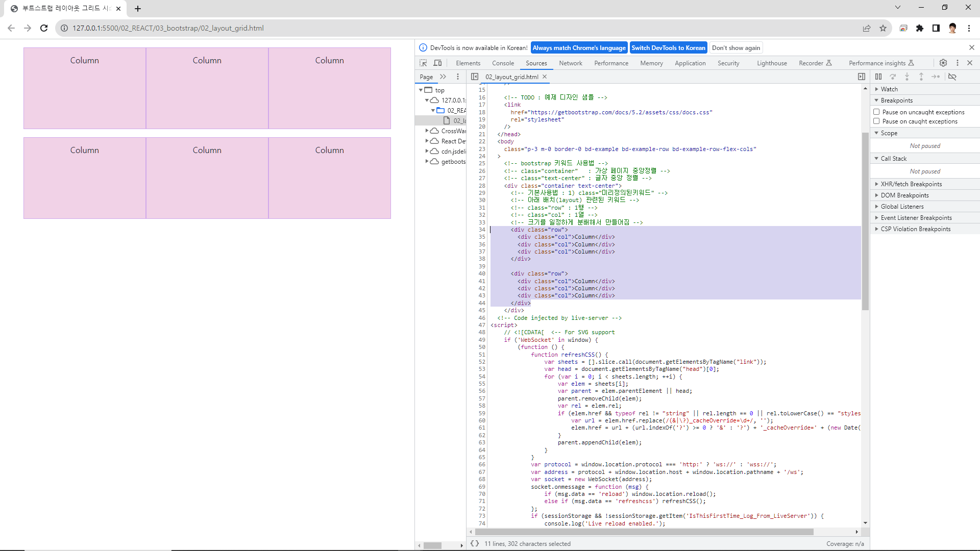Viewport: 980px width, 551px height.
Task: Click Don't show again button
Action: pos(736,47)
